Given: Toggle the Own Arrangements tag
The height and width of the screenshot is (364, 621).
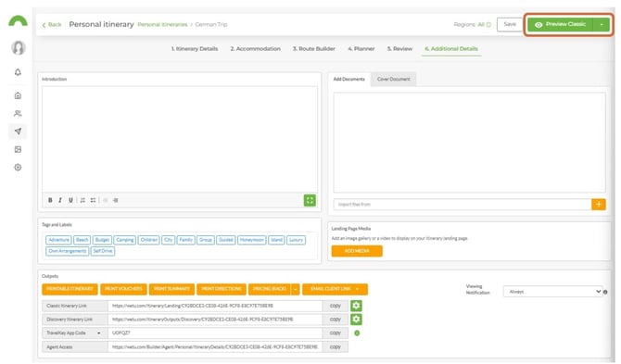Looking at the screenshot, I should [x=68, y=251].
